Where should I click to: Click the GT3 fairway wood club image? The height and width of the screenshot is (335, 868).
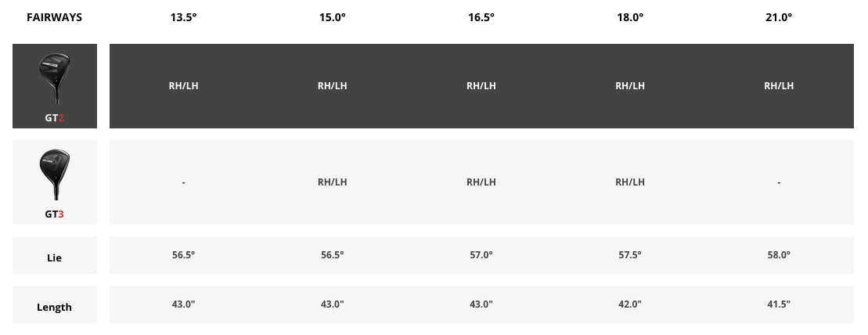pyautogui.click(x=55, y=175)
